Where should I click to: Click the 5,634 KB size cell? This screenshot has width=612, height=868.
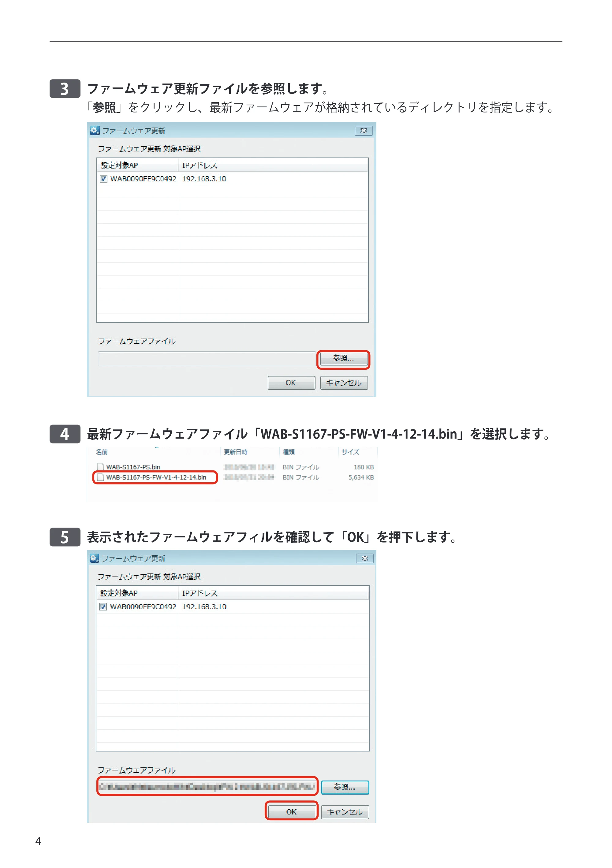(361, 477)
